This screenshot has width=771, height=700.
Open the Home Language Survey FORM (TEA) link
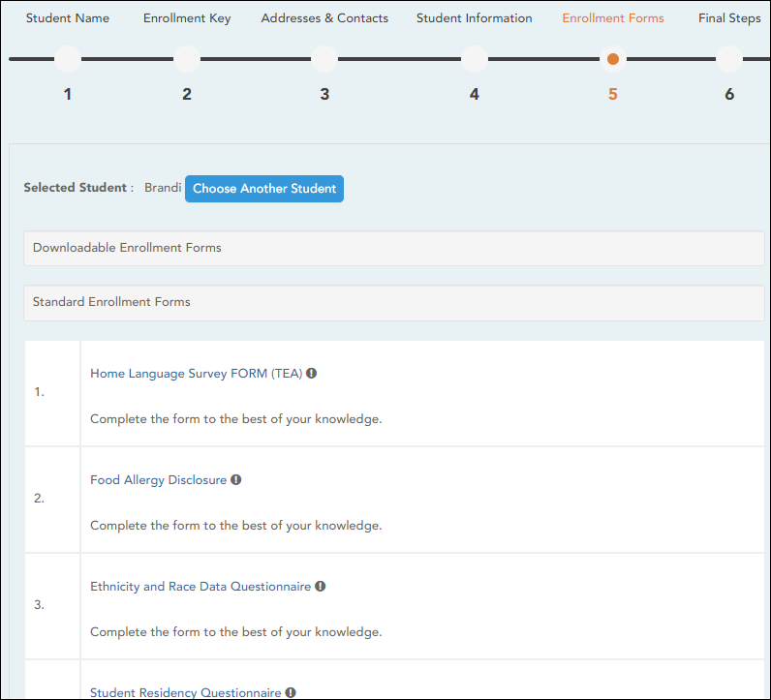(x=197, y=374)
